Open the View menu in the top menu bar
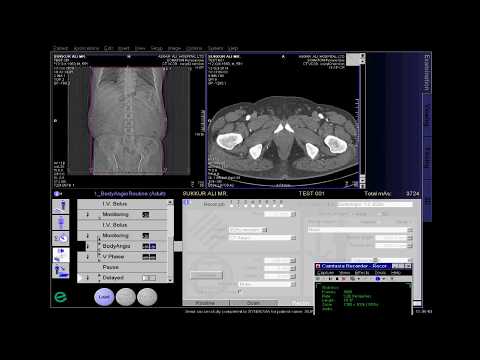Viewport: 480px width, 360px height. [140, 48]
